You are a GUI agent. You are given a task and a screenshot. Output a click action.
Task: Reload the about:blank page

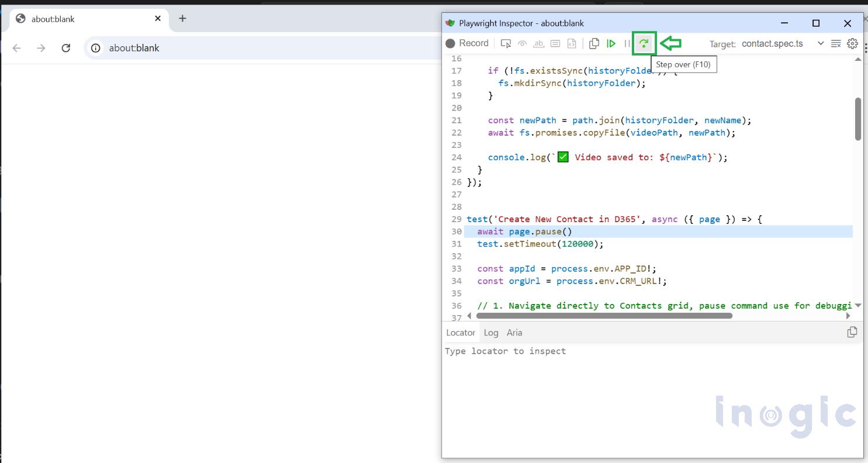point(66,48)
